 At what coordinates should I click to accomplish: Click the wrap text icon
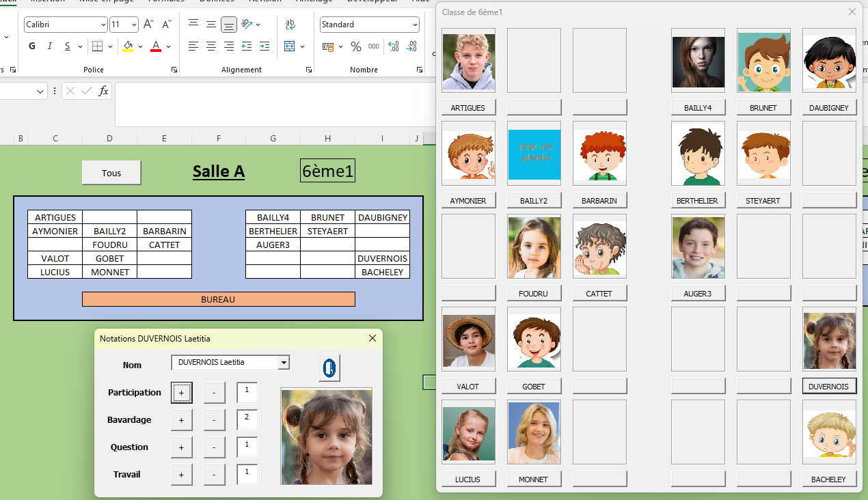tap(290, 25)
